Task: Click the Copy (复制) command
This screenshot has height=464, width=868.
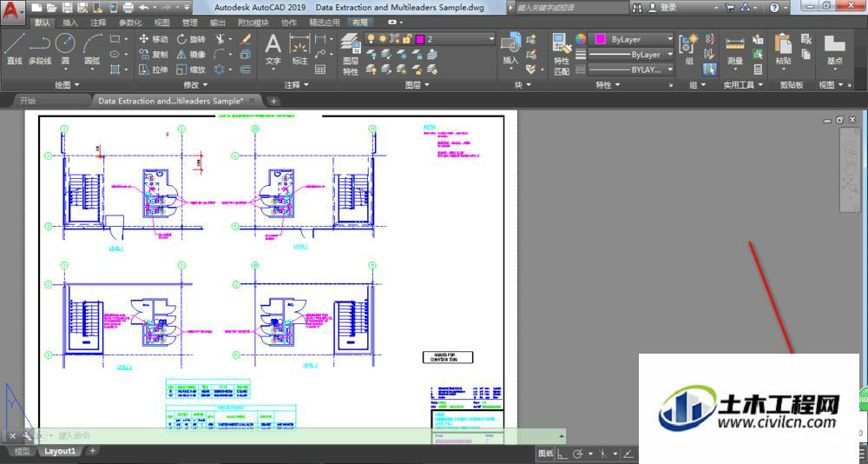Action: click(154, 55)
